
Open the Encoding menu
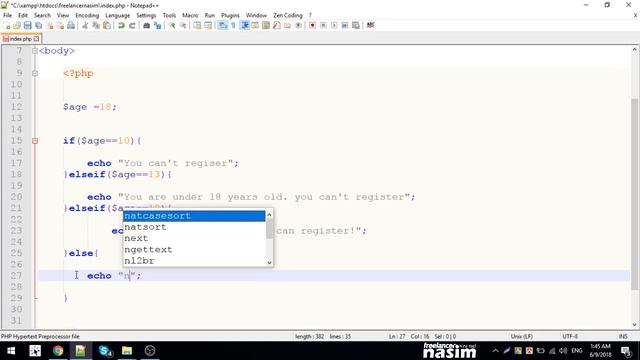point(87,15)
